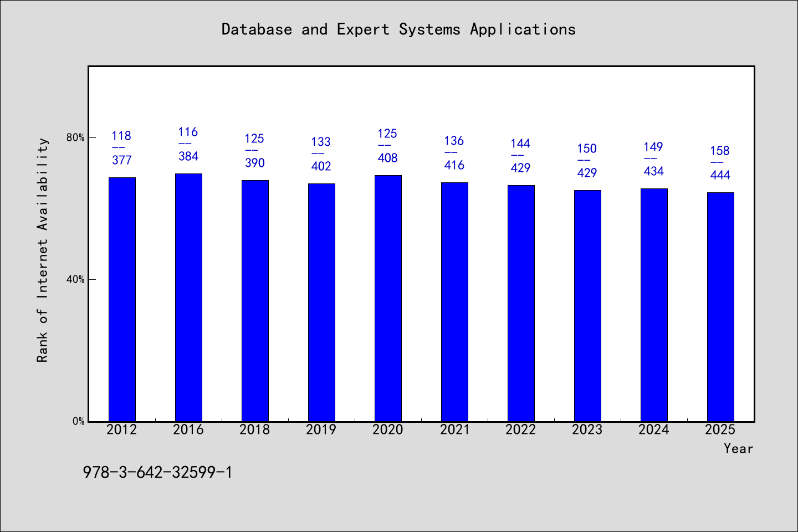Click the value 136 above the 2021 bar

(x=454, y=141)
